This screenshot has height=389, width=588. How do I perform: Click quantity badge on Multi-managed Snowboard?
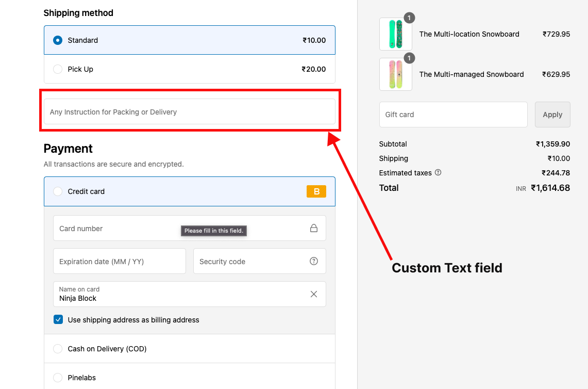(x=409, y=58)
